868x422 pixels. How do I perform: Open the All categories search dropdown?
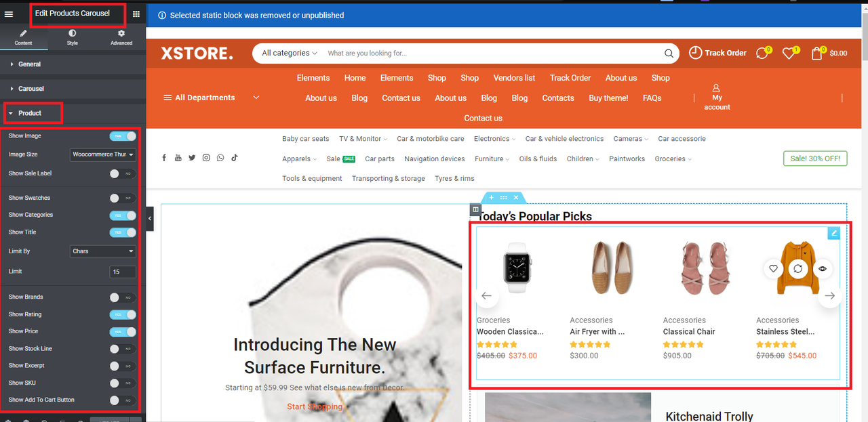(x=290, y=54)
